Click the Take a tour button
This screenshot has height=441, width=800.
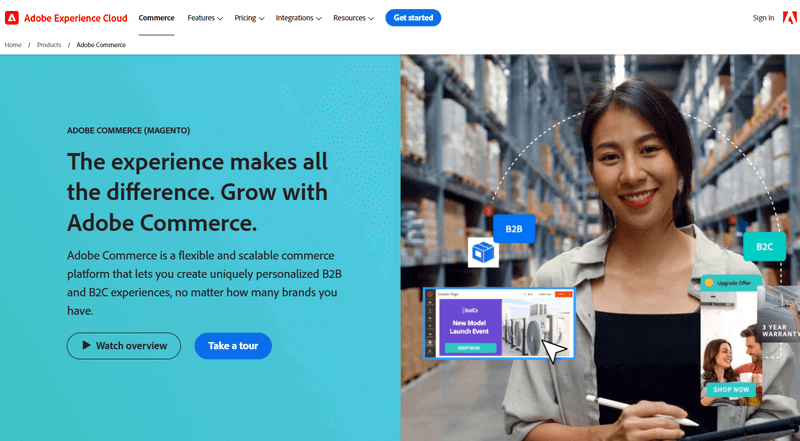233,346
